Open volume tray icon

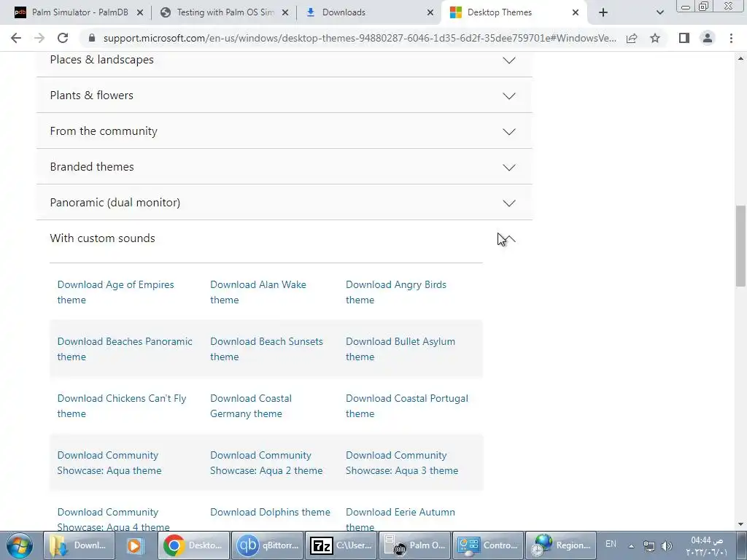[667, 546]
